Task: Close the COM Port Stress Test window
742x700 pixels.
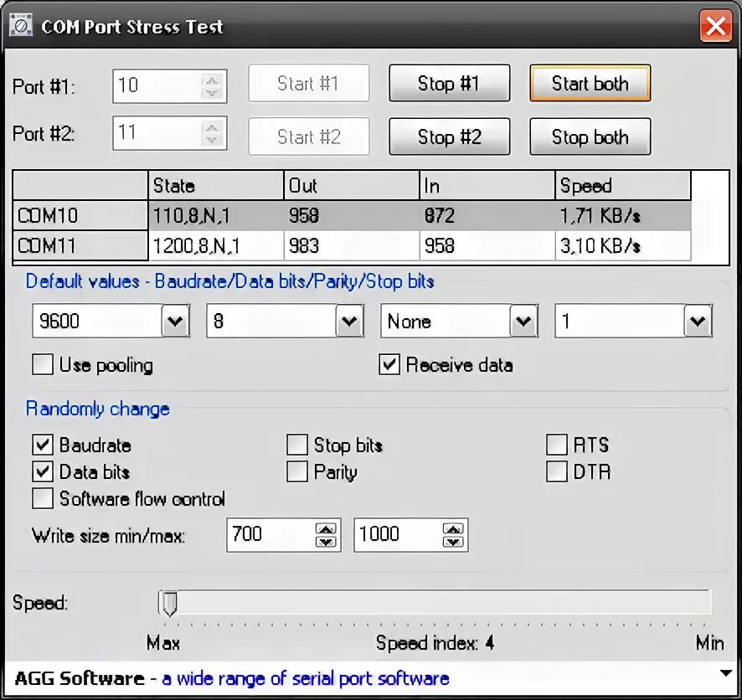Action: coord(715,27)
